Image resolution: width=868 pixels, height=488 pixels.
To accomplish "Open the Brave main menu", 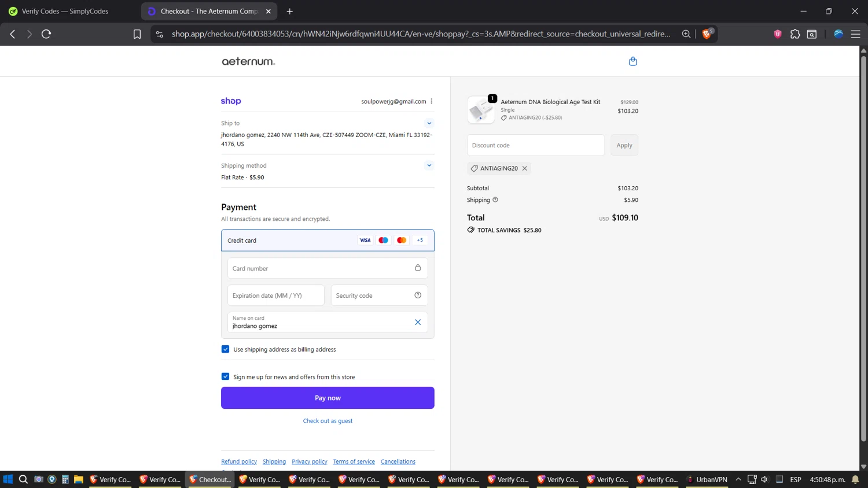I will tap(855, 34).
